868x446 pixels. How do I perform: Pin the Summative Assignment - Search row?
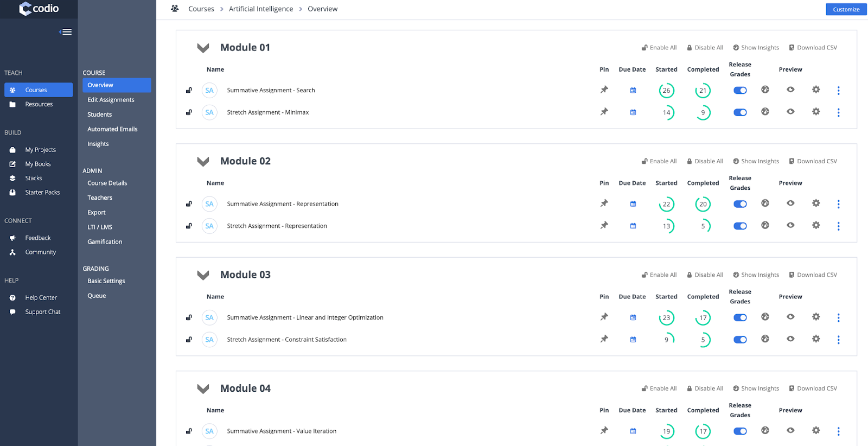tap(604, 90)
